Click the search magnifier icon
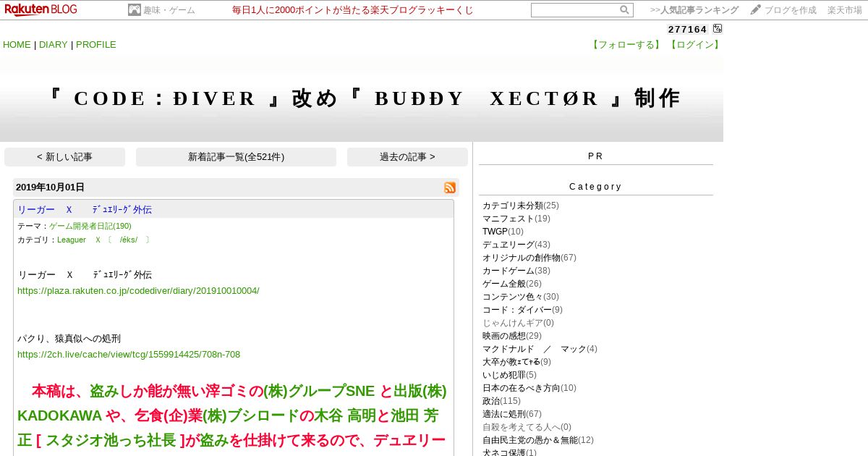This screenshot has width=868, height=456. 624,10
